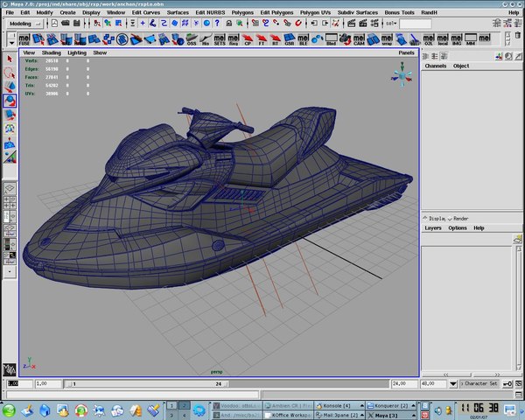Click the GSR shelf icon
This screenshot has height=420, width=525.
pos(290,39)
